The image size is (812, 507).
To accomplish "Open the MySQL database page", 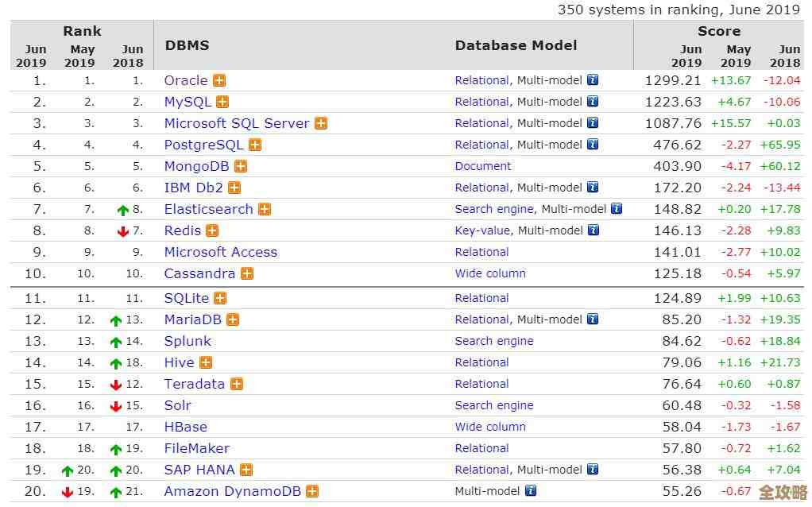I will tap(186, 102).
